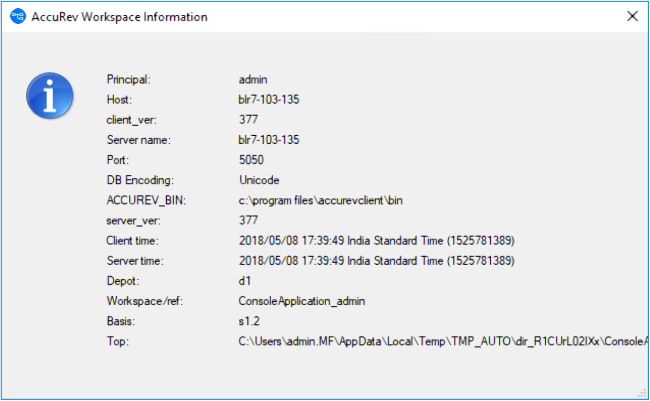Click the Workspace/ref label
Viewport: 650px width, 401px height.
(144, 301)
